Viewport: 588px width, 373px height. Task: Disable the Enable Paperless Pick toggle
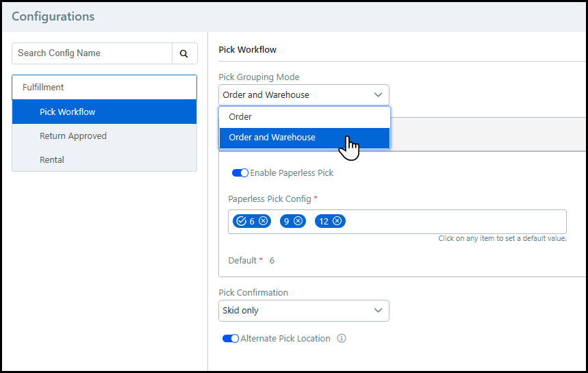(x=240, y=173)
